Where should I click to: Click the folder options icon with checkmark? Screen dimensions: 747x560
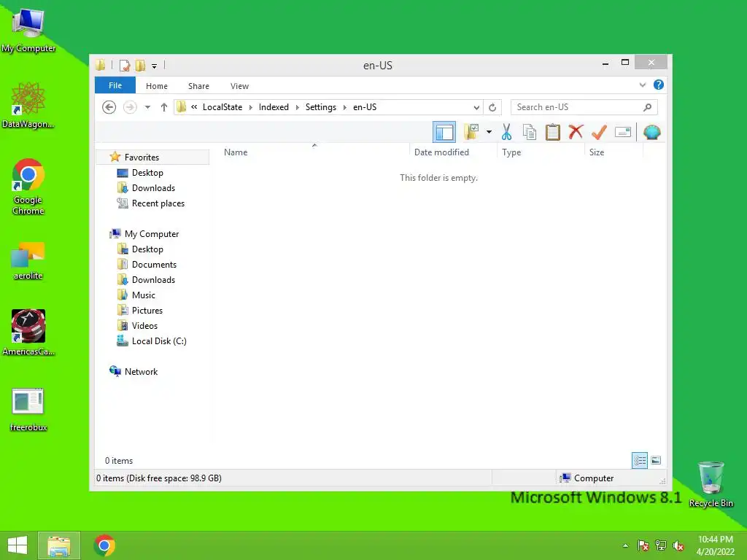[x=471, y=132]
